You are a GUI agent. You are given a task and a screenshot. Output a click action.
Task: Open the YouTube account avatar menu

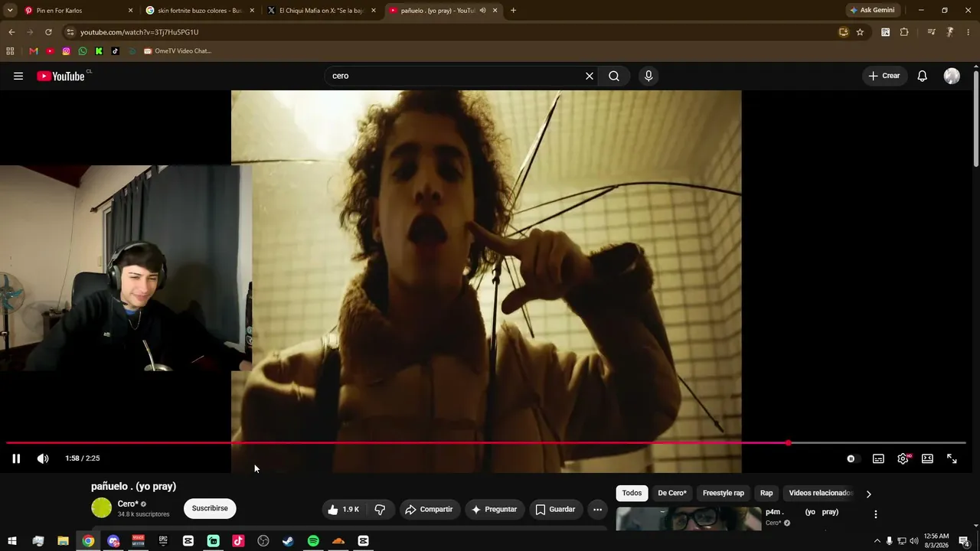pyautogui.click(x=952, y=76)
